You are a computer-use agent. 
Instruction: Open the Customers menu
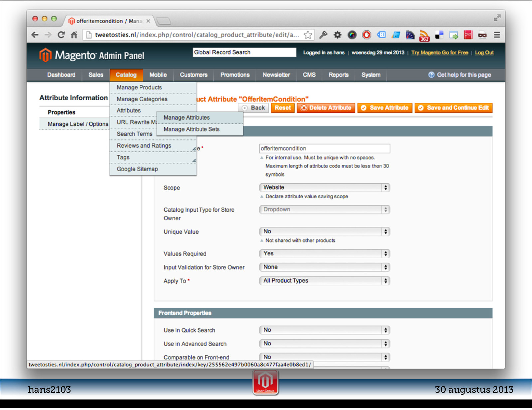pos(194,75)
